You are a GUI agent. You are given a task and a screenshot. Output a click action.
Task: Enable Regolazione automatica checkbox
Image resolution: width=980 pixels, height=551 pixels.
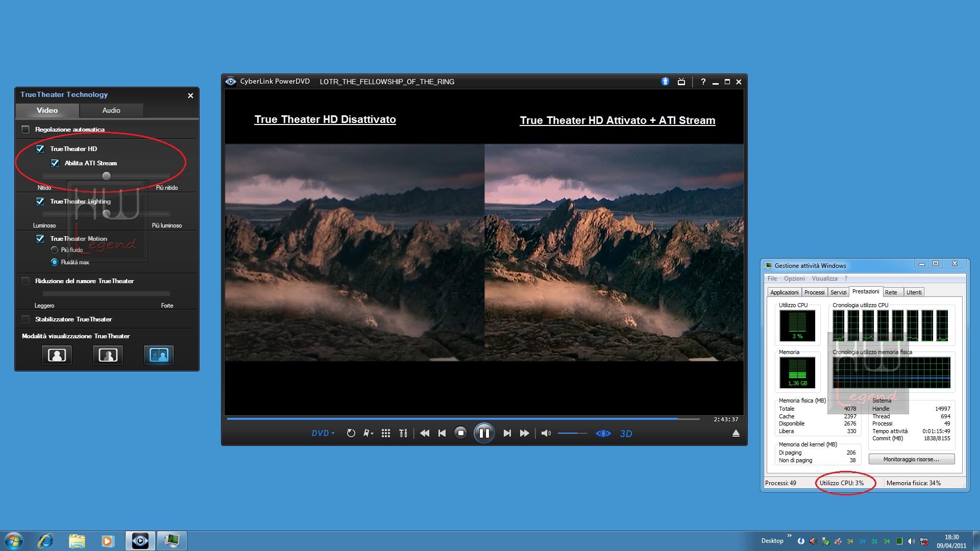[x=26, y=130]
